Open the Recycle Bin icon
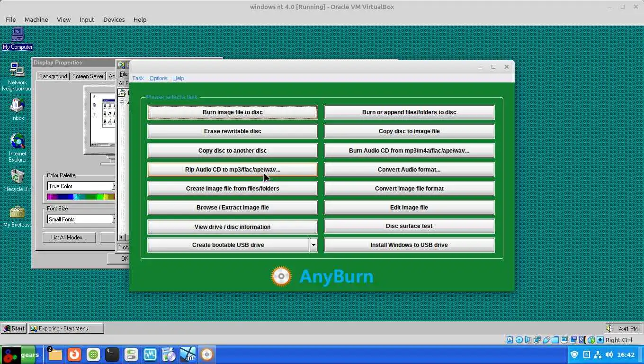 [18, 181]
